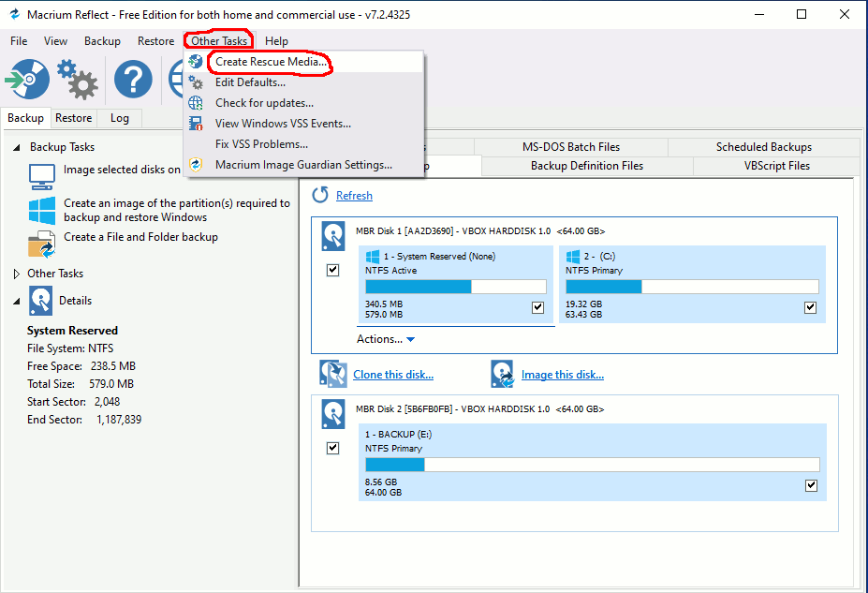868x593 pixels.
Task: Click the blue question mark help icon
Action: 133,80
